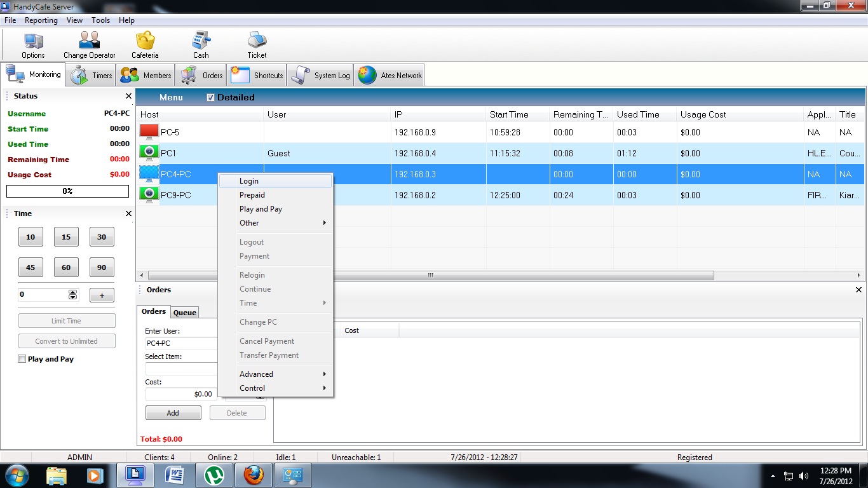Screen dimensions: 868x488
Task: Click the 60 minutes time button
Action: tap(66, 268)
